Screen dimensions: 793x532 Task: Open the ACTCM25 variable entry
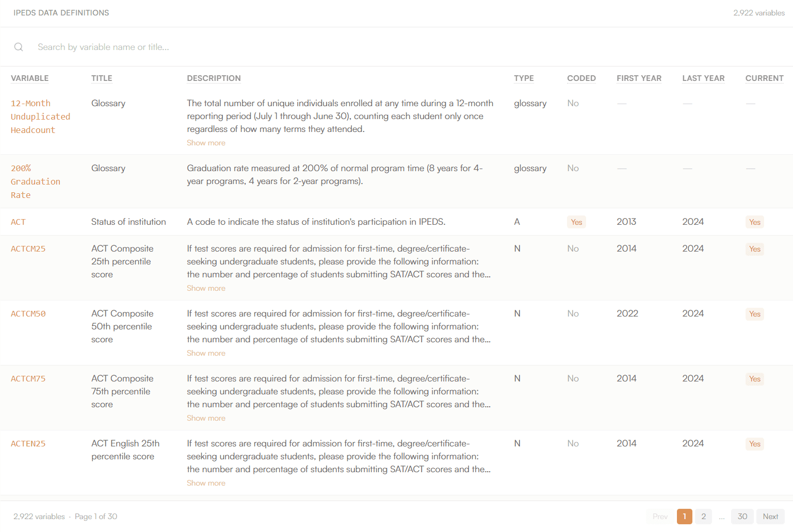pos(28,249)
